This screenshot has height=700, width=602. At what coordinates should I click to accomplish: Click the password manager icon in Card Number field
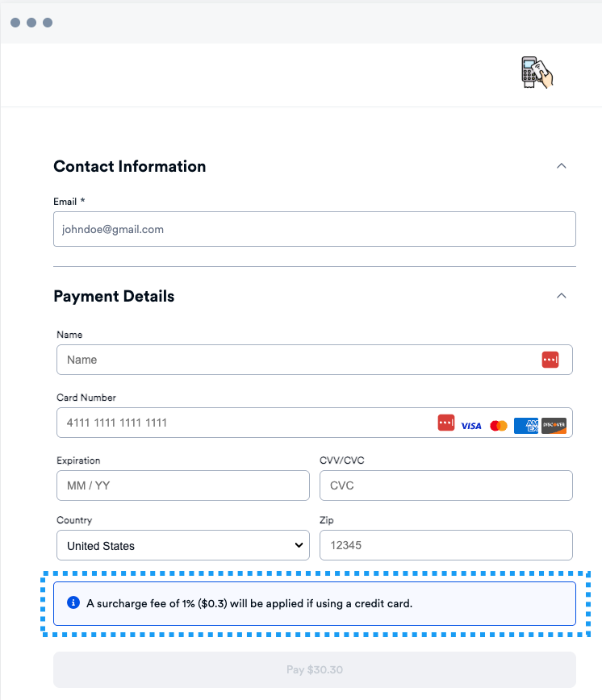click(x=446, y=423)
